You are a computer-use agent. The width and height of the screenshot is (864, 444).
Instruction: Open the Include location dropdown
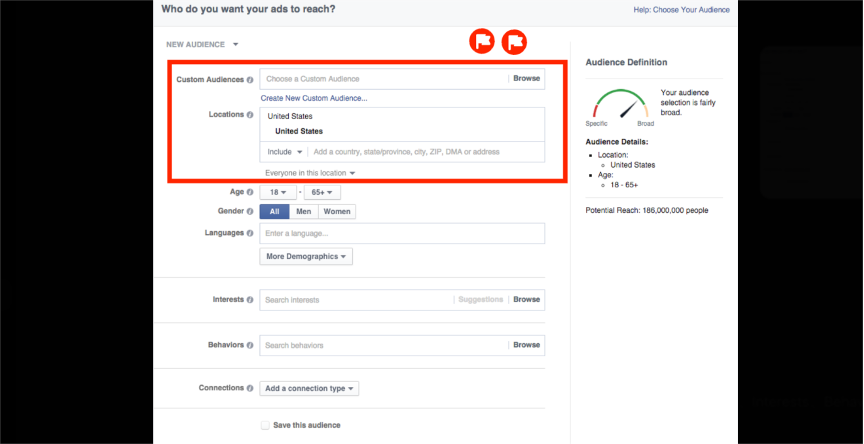284,152
